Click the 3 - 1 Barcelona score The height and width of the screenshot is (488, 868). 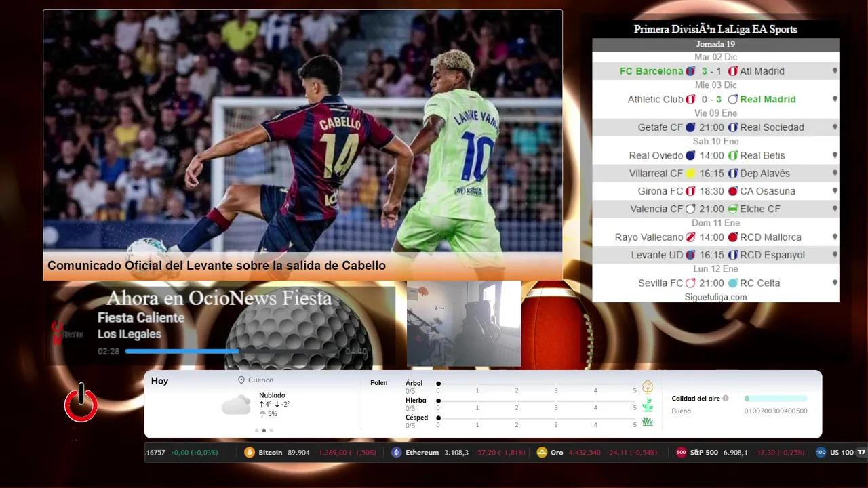711,71
